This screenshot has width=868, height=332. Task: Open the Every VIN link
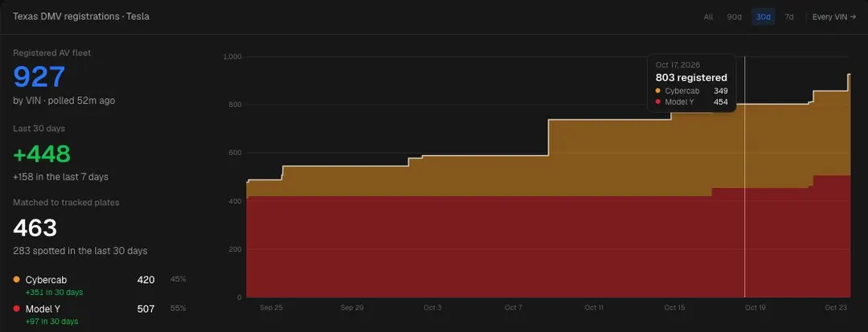[834, 17]
